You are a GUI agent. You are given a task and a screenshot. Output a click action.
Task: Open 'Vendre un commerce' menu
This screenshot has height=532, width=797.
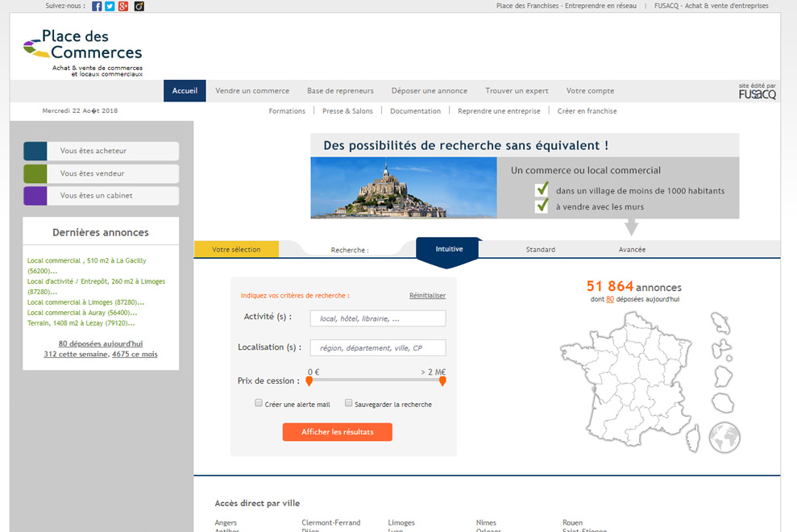[252, 90]
